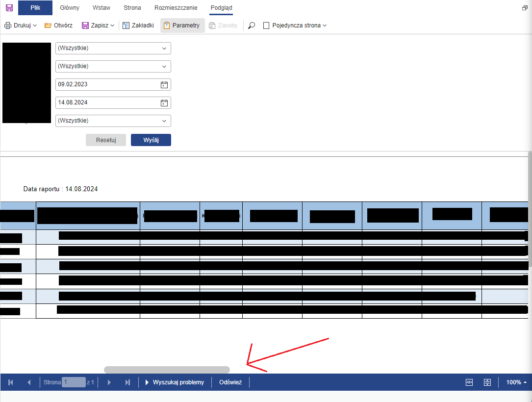
Task: Expand the Zapisz dropdown arrow
Action: [x=112, y=25]
